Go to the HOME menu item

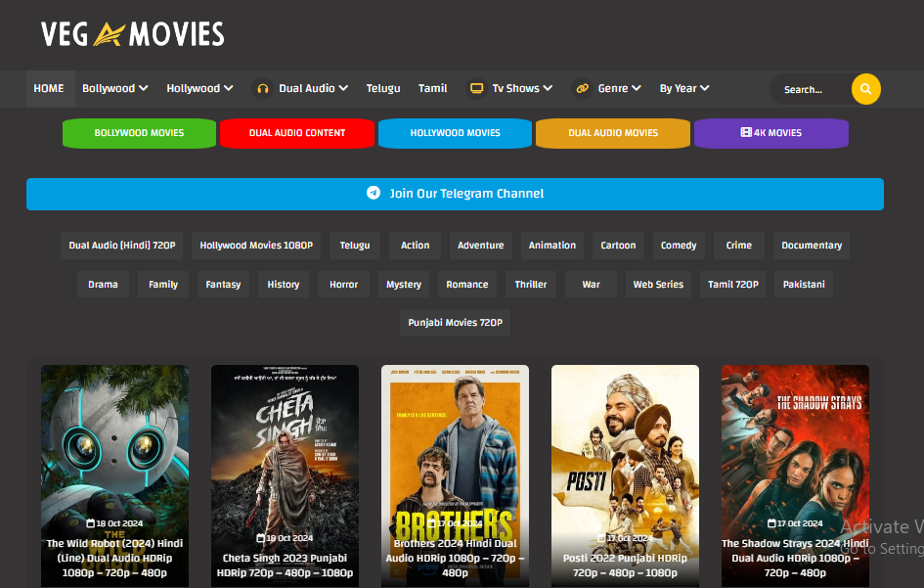[x=49, y=88]
